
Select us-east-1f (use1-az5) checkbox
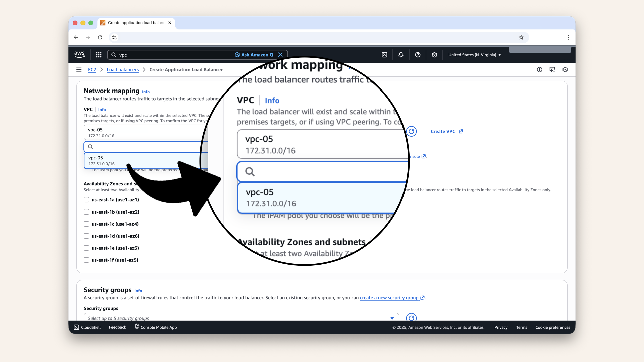coord(86,260)
